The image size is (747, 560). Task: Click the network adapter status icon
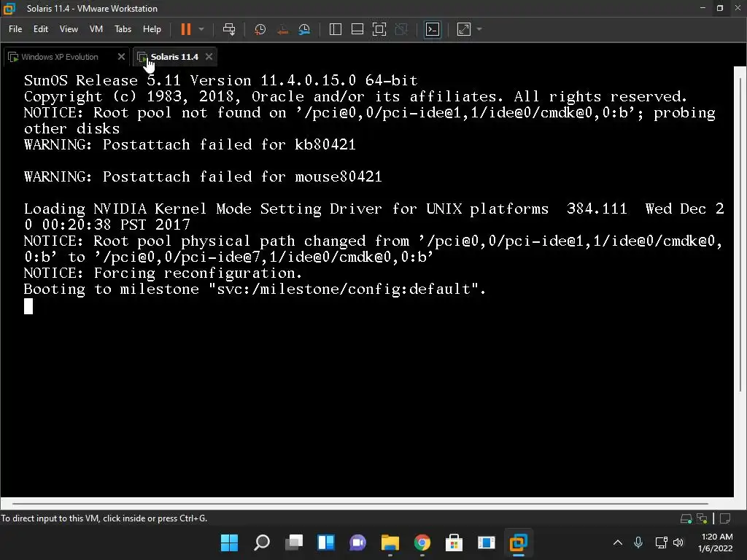pyautogui.click(x=702, y=518)
